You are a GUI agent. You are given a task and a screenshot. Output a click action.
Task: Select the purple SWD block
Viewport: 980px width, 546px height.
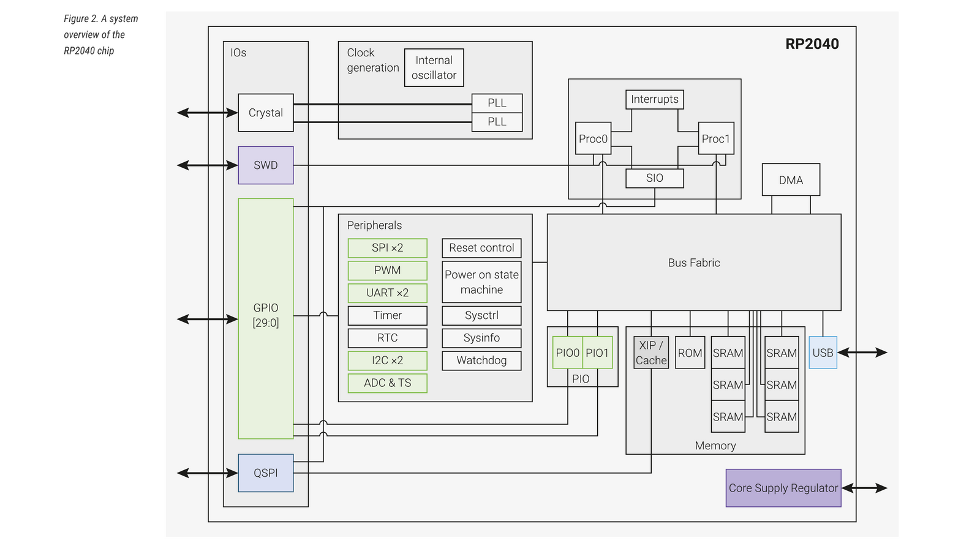(265, 165)
